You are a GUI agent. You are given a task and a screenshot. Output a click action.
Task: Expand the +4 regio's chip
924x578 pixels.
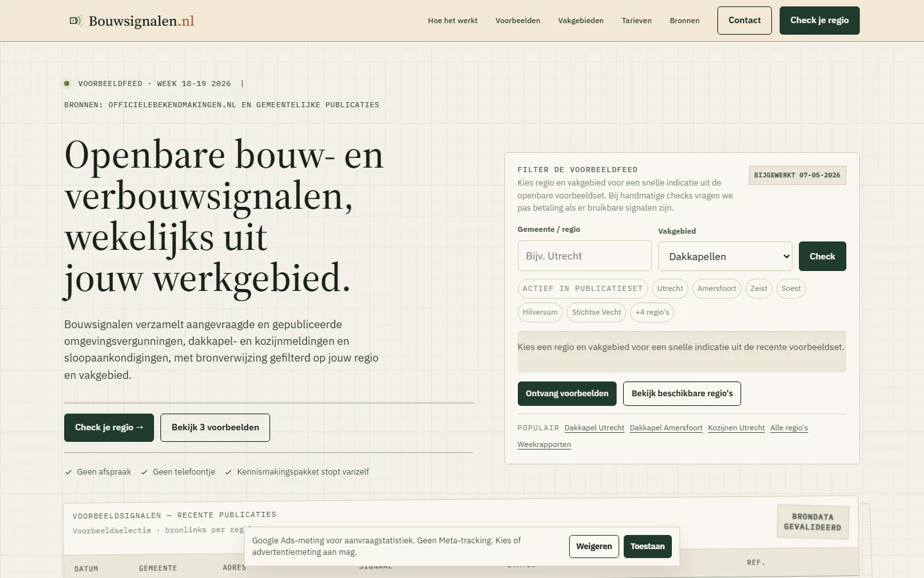pyautogui.click(x=652, y=313)
